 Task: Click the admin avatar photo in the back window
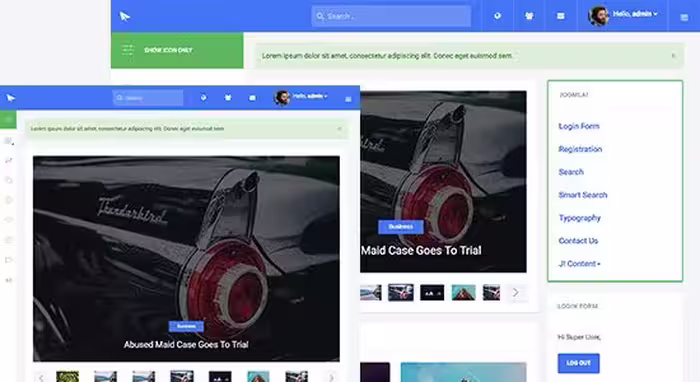(x=599, y=16)
